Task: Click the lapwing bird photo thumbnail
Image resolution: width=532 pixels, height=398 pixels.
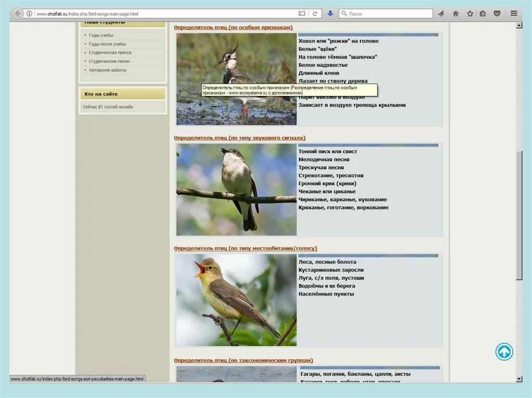Action: point(236,79)
